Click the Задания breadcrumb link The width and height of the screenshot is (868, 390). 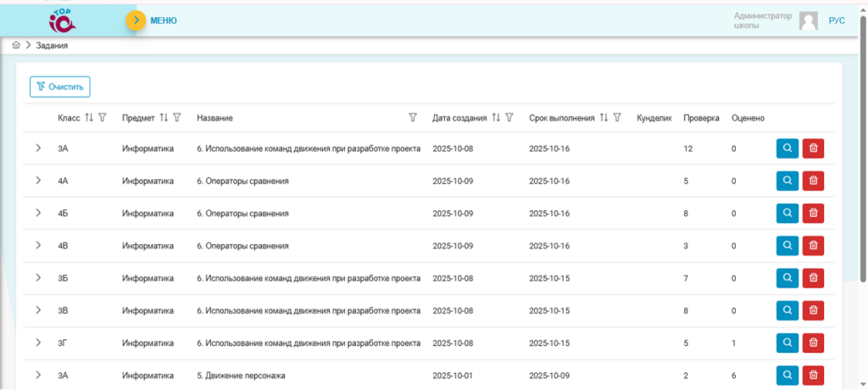[x=52, y=46]
